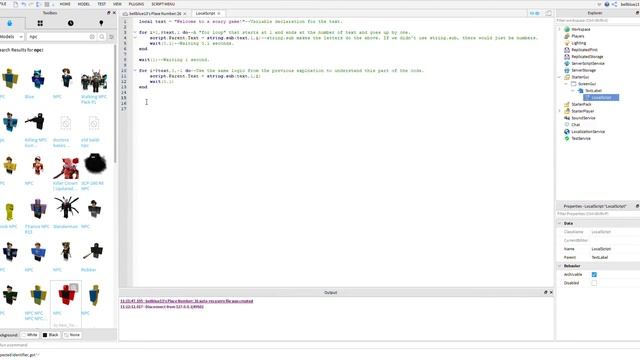The width and height of the screenshot is (640, 360).
Task: Open the SCRIPT MENU ribbon tab
Action: tap(163, 4)
